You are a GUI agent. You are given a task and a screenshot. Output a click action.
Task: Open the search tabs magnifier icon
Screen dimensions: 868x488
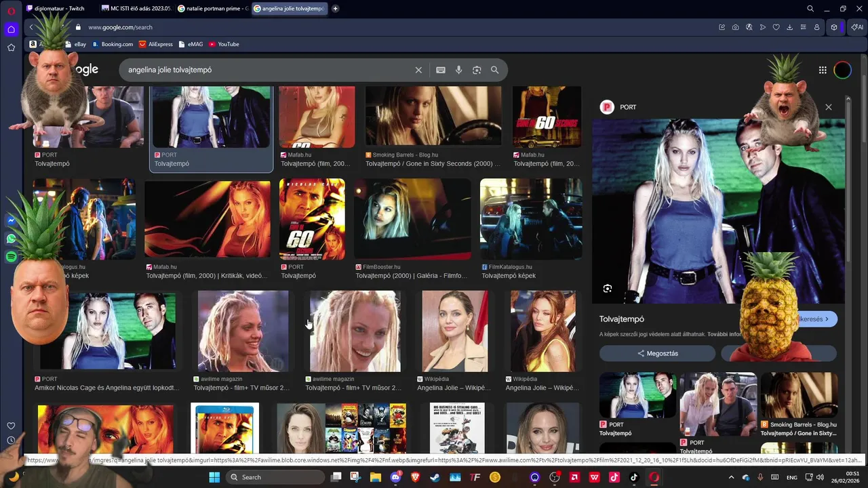[810, 9]
